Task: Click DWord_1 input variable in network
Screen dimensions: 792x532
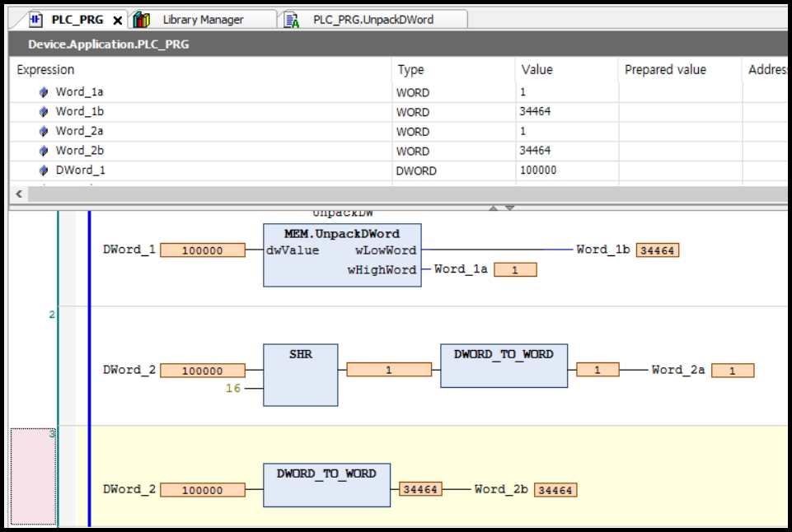Action: (x=129, y=250)
